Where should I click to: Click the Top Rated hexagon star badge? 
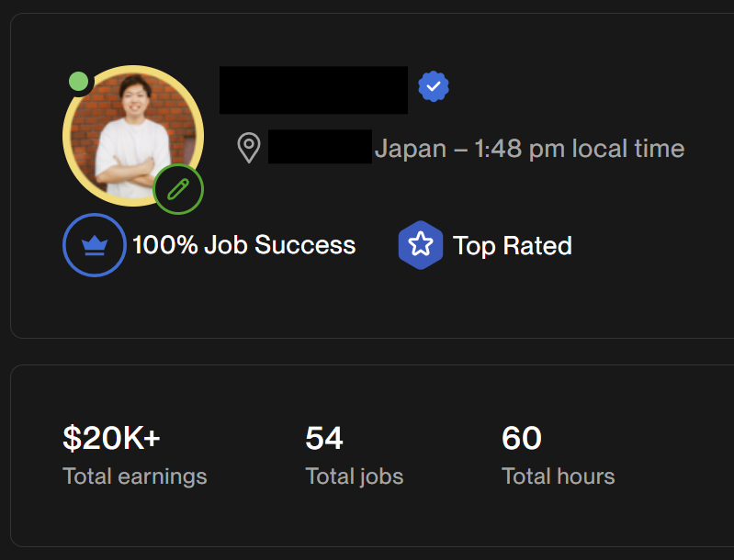pyautogui.click(x=420, y=245)
